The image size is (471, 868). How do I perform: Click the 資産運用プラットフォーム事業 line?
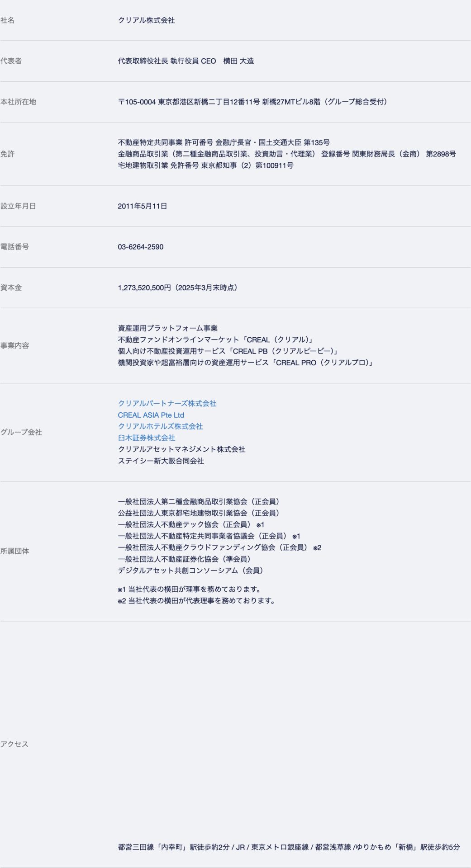(168, 328)
